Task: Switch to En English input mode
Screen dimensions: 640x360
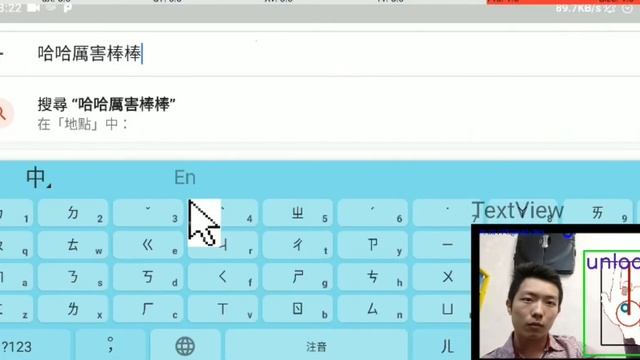Action: [185, 178]
